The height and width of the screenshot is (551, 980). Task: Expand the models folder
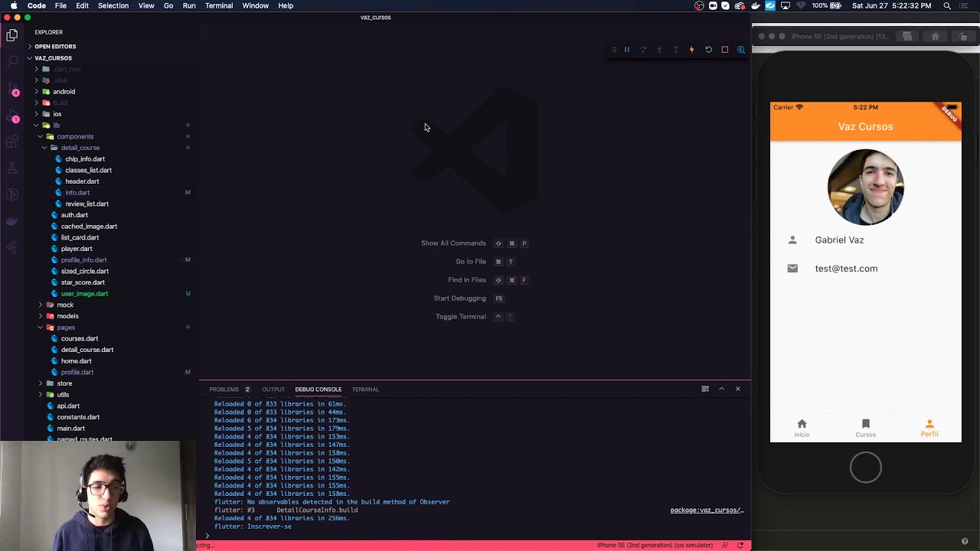click(67, 316)
